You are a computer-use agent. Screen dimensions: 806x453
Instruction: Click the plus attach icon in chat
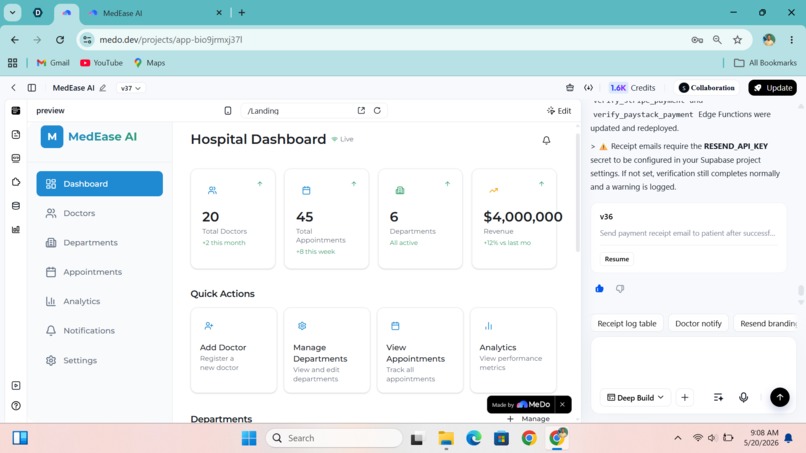point(684,397)
